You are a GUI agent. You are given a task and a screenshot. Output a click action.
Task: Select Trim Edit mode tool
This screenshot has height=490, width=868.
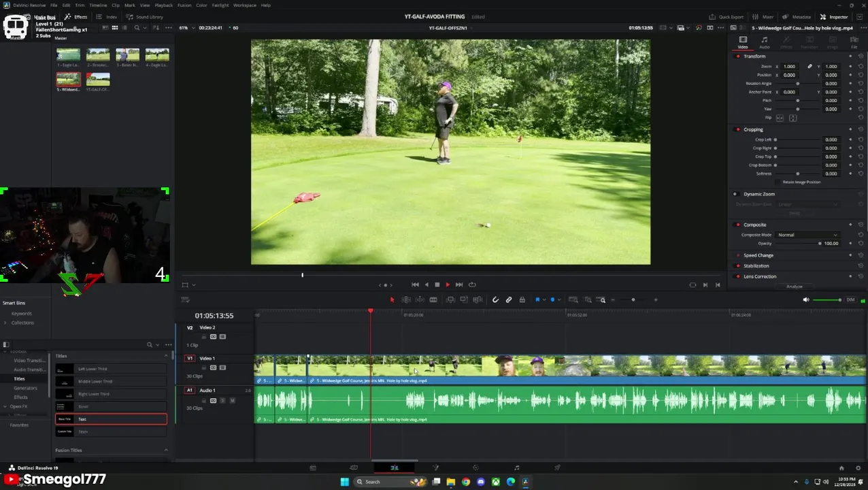(x=406, y=300)
